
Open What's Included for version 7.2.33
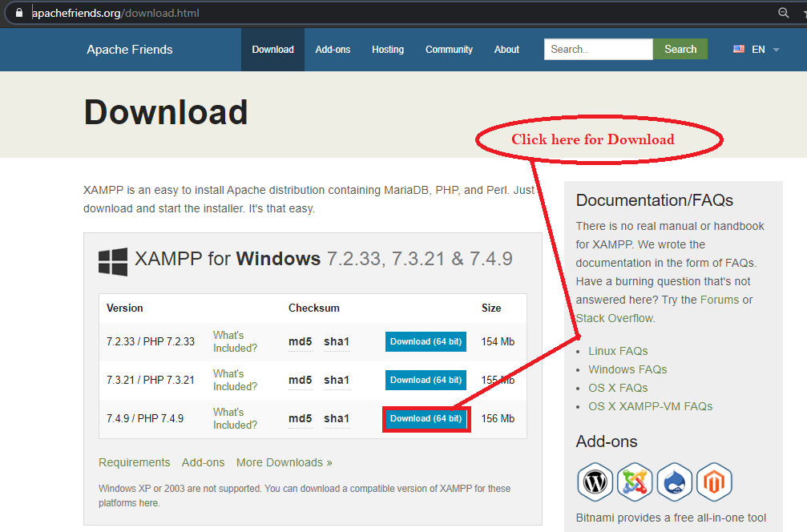click(x=235, y=341)
